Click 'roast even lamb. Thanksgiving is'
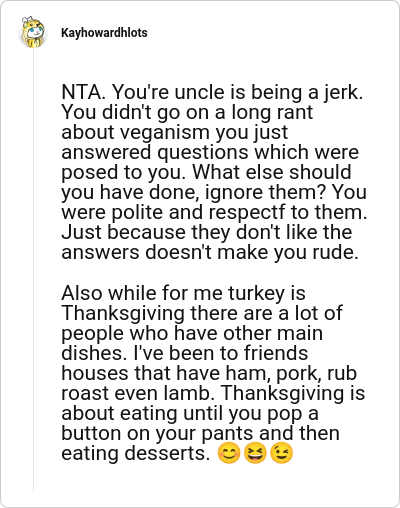400x508 pixels. pyautogui.click(x=213, y=393)
